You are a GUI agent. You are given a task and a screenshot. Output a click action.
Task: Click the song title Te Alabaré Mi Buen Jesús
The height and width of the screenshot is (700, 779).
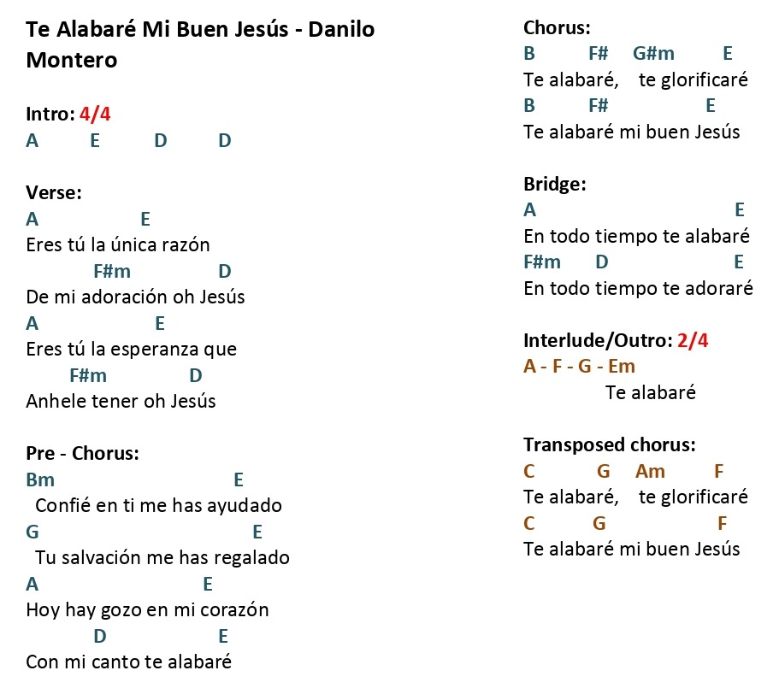tap(157, 30)
